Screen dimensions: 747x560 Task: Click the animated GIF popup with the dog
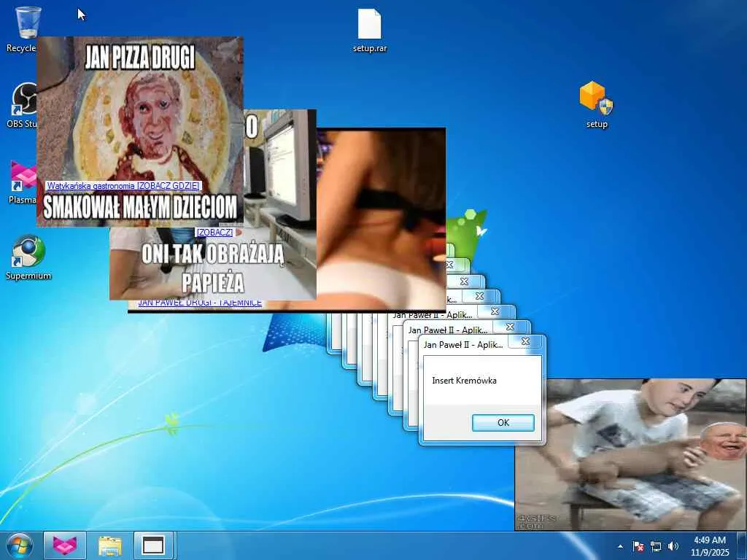pos(631,454)
